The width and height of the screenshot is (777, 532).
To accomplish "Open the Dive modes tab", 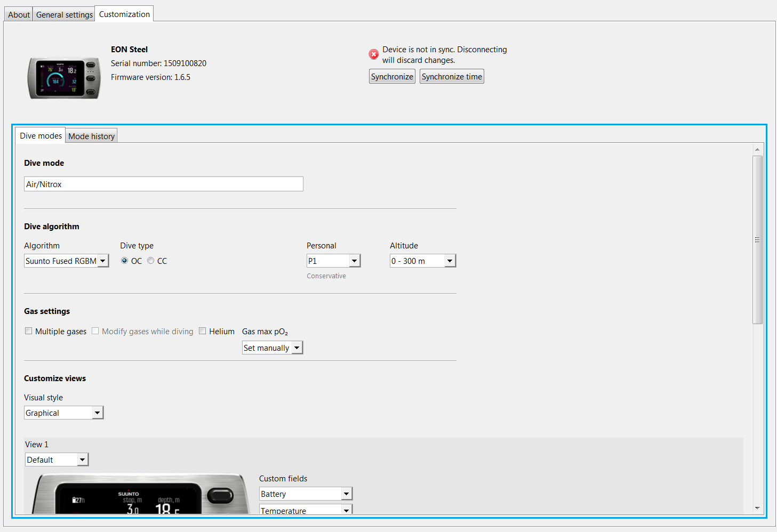I will click(x=41, y=135).
